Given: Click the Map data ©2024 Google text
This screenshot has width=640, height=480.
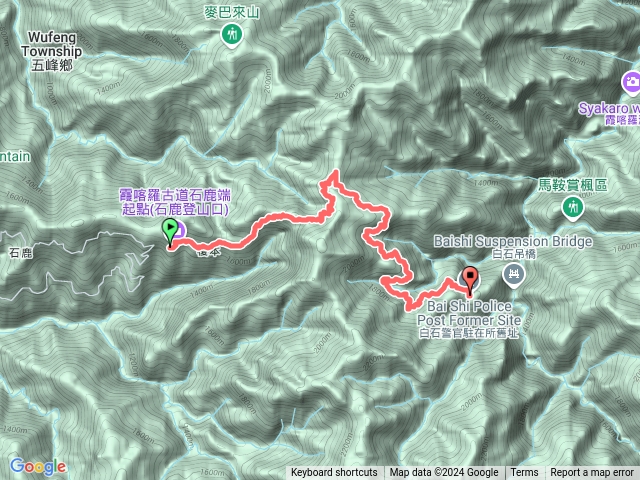Looking at the screenshot, I should [x=444, y=473].
